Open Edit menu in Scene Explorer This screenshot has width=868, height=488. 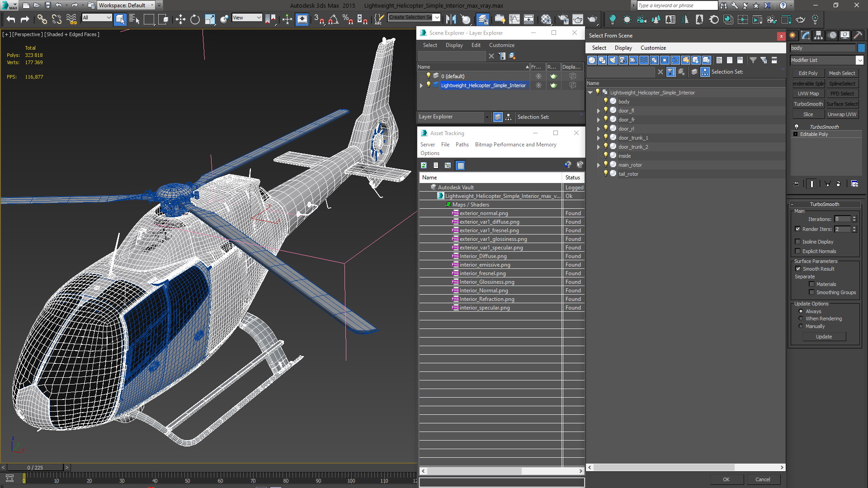pos(476,45)
